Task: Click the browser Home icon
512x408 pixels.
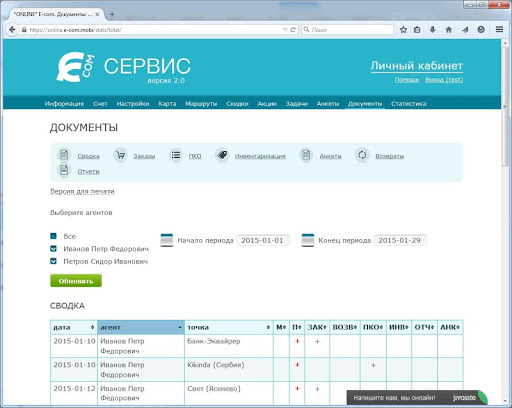Action: [449, 30]
